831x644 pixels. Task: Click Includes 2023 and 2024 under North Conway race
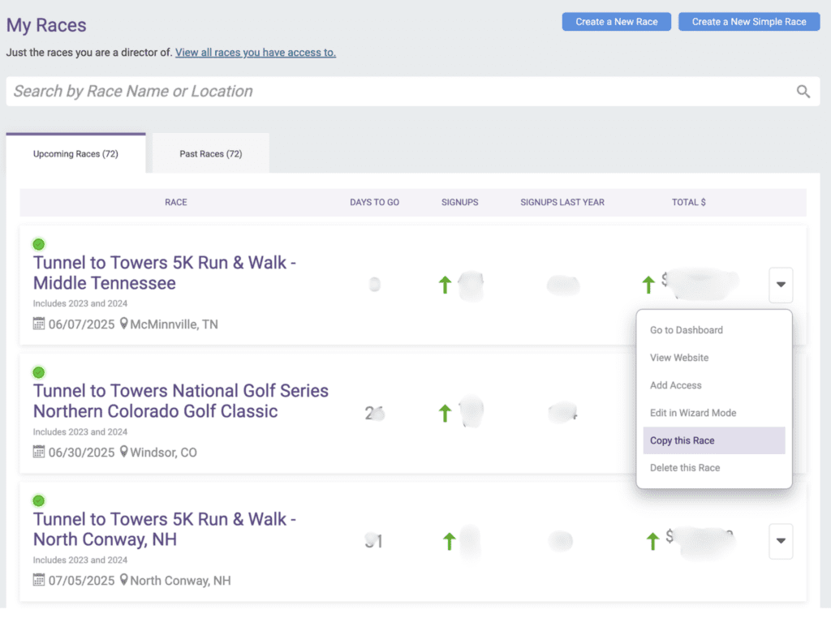coord(80,560)
